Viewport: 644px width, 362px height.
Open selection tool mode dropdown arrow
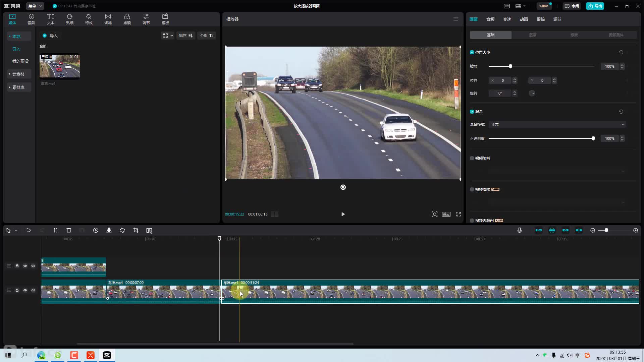tap(16, 231)
